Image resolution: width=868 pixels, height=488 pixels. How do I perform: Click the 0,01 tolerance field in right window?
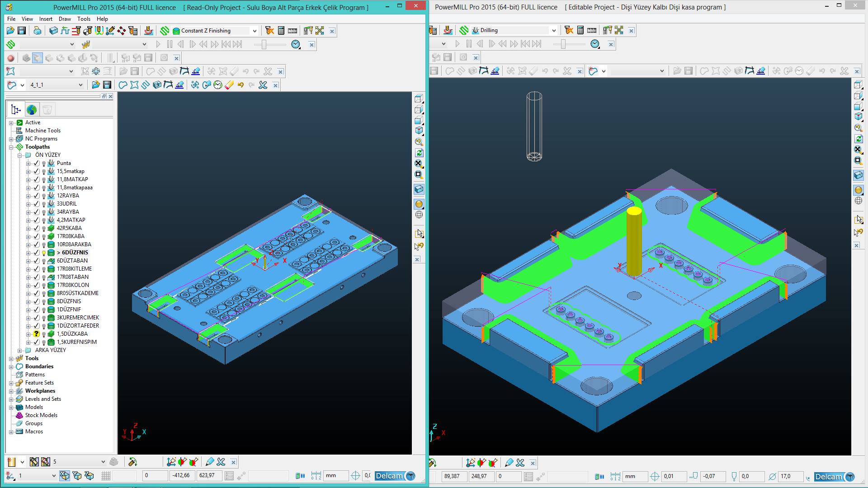pos(674,476)
